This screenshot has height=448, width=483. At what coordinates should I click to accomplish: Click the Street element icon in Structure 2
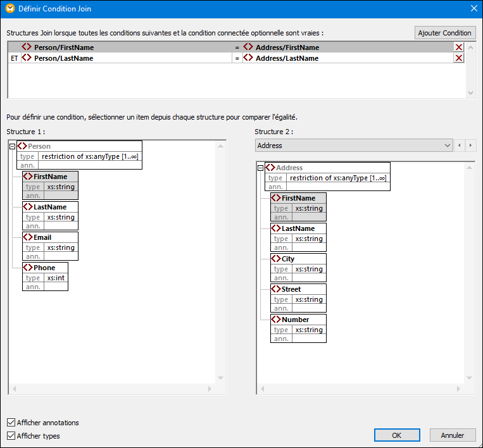(x=276, y=289)
